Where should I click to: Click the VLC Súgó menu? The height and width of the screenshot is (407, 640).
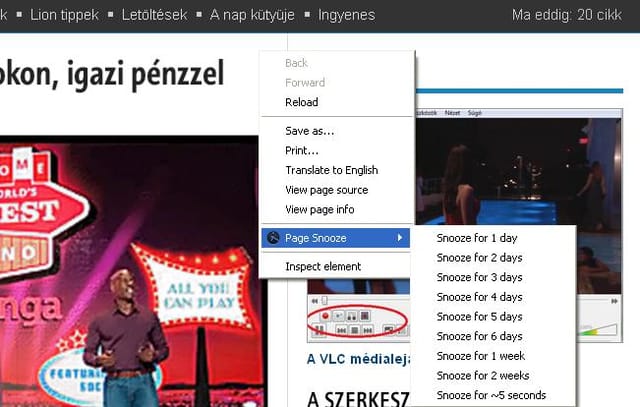pyautogui.click(x=474, y=113)
